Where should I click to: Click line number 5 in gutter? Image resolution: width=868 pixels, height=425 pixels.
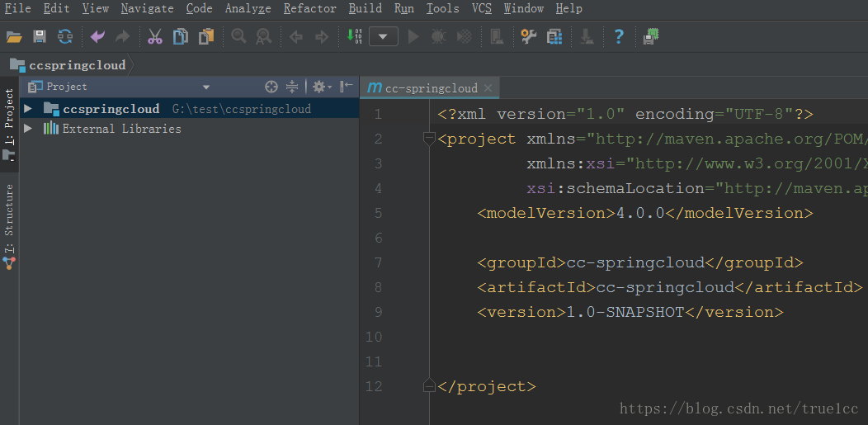(x=378, y=213)
